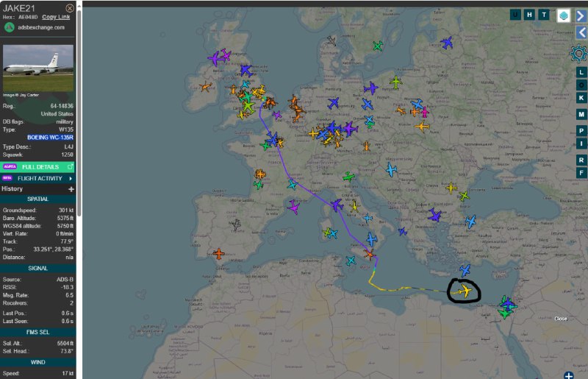Toggle the K map button

(x=581, y=98)
